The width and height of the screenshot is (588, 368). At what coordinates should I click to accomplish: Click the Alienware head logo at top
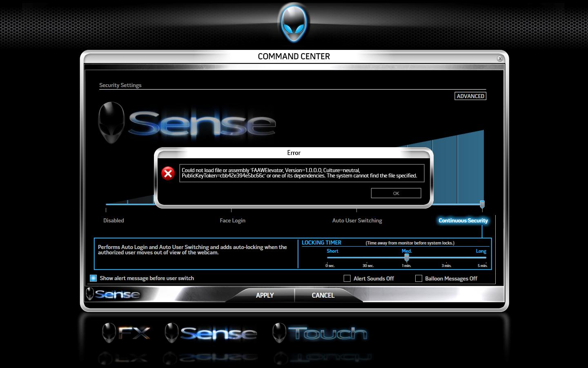[294, 22]
